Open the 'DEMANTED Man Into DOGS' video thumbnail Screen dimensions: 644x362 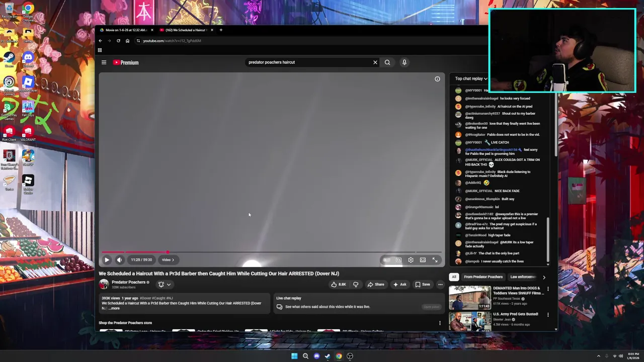[x=470, y=298]
